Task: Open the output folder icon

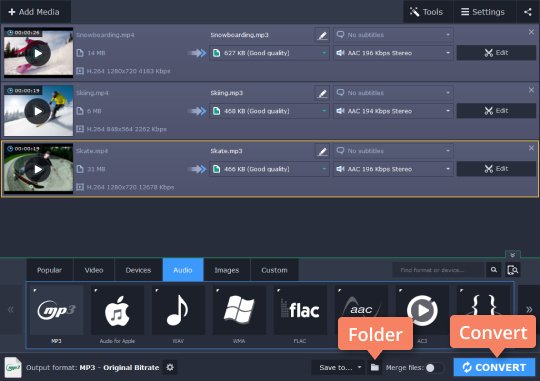Action: (x=375, y=368)
